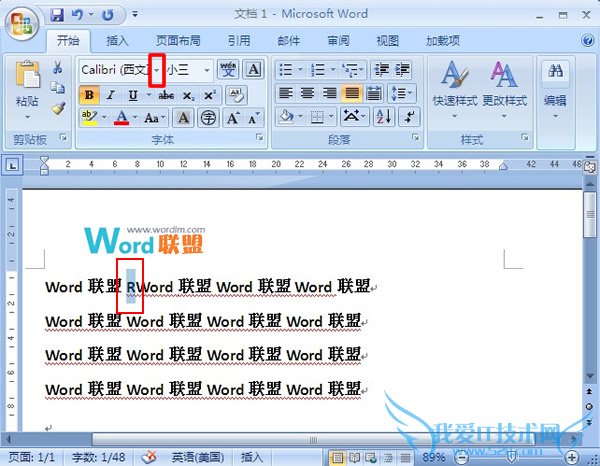This screenshot has width=600, height=466.
Task: Sort text with the A-Z icon
Action: pos(384,117)
